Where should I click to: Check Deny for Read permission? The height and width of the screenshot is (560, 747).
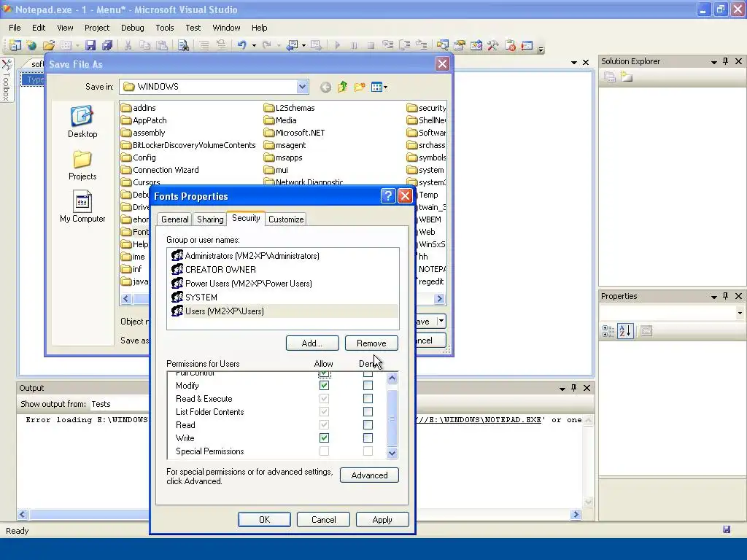coord(368,425)
